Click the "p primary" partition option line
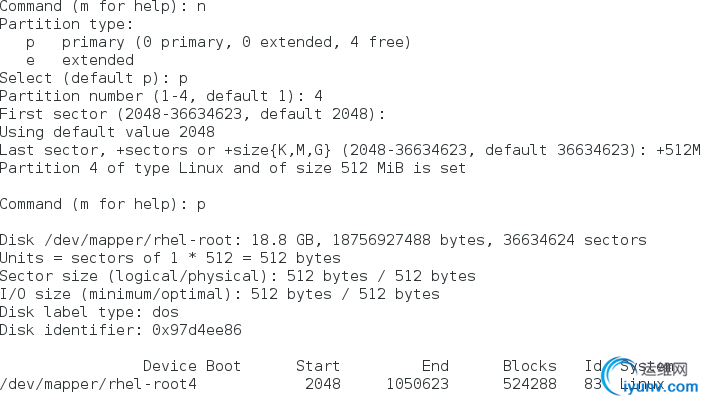 point(218,42)
